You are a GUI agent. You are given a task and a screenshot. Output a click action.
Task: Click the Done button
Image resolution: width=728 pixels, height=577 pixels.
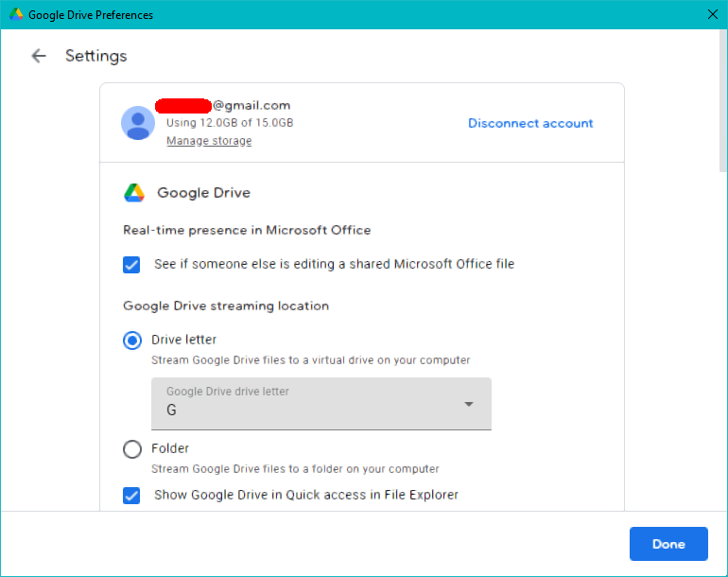pyautogui.click(x=668, y=544)
